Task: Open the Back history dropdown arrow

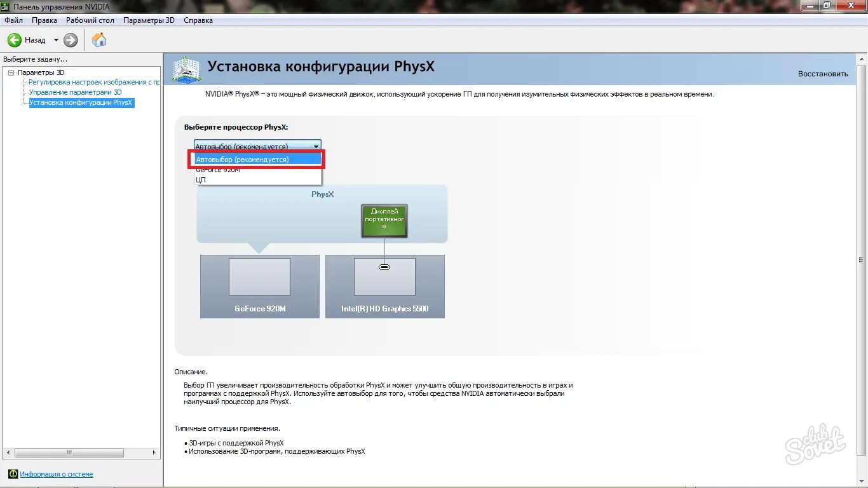Action: [56, 40]
